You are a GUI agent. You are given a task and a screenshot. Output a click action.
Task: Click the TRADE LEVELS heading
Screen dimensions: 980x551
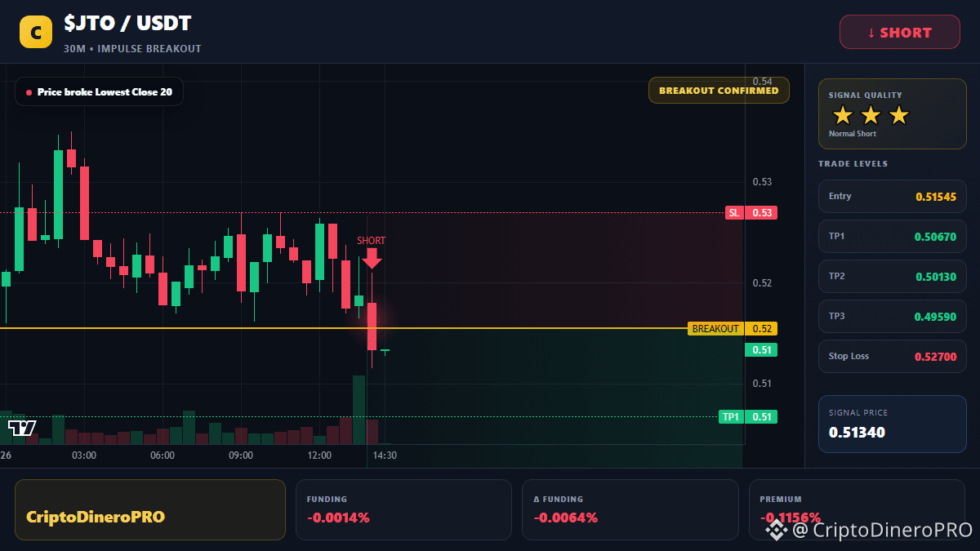(x=853, y=164)
